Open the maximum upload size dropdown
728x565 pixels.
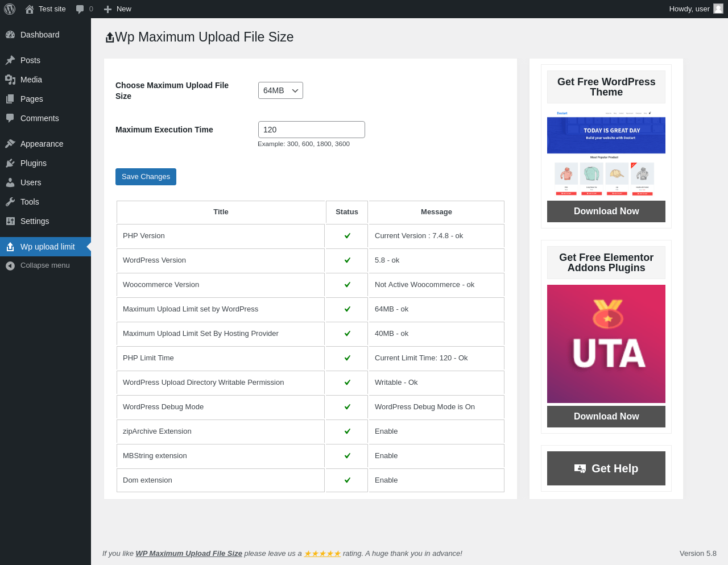(x=280, y=90)
